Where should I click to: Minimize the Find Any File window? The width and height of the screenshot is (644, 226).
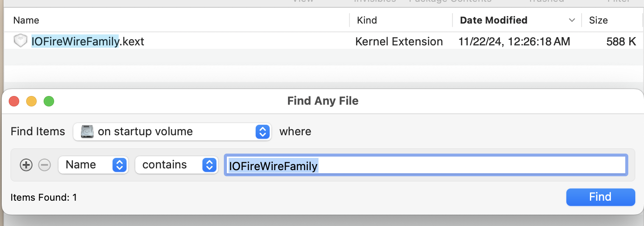[31, 101]
